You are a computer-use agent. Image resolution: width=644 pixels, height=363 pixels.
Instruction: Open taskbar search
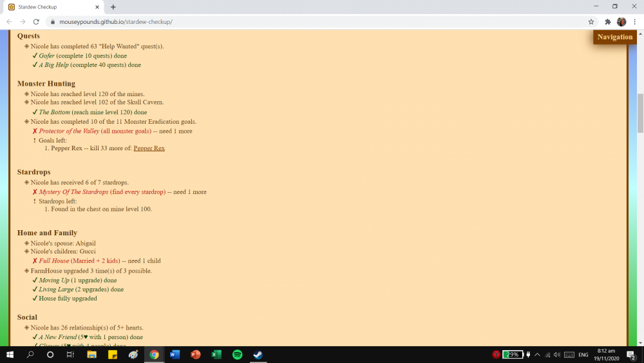point(30,355)
